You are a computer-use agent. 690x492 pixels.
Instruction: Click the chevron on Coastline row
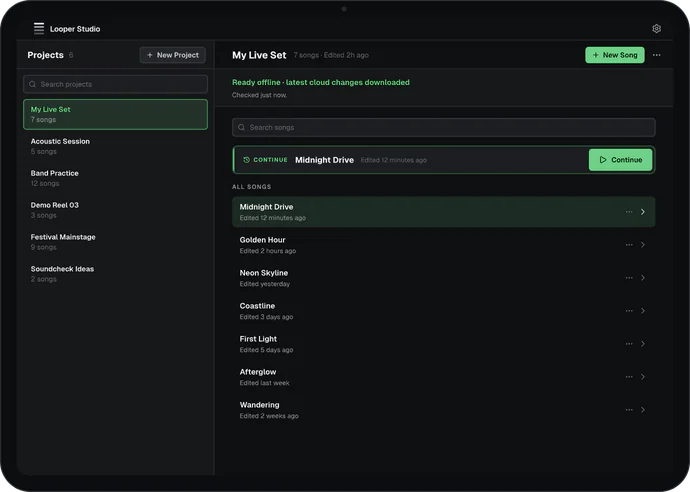coord(643,311)
